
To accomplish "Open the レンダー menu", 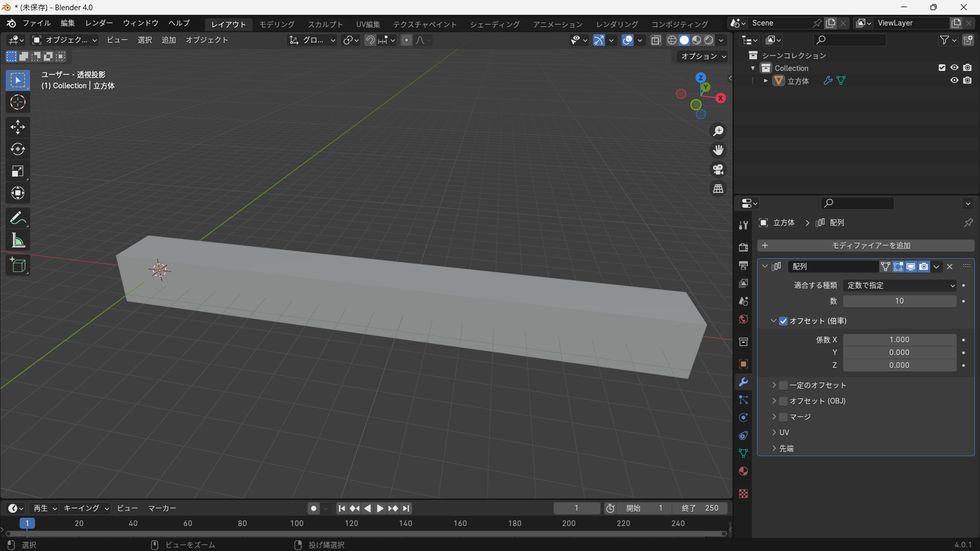I will [99, 23].
